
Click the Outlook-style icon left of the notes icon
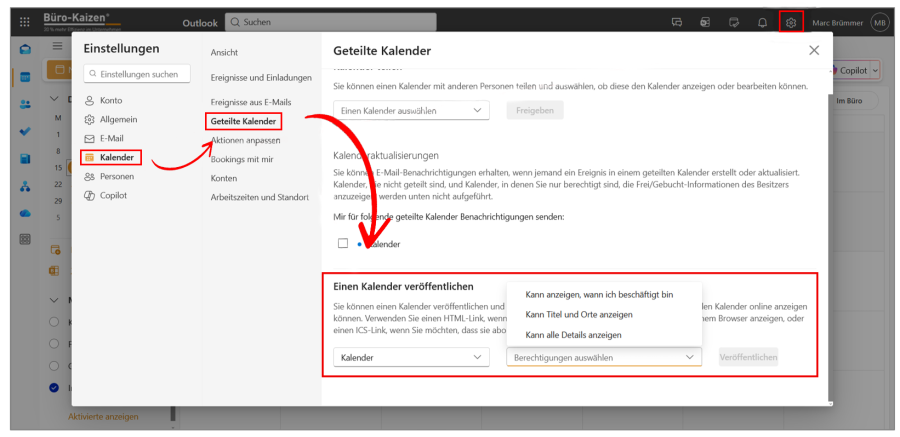(705, 22)
